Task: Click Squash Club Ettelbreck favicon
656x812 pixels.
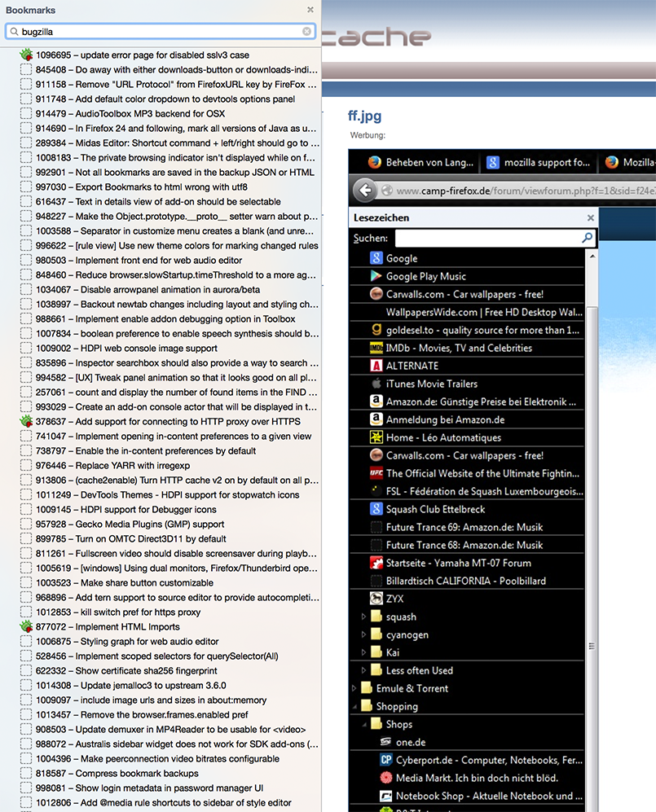Action: [x=376, y=509]
